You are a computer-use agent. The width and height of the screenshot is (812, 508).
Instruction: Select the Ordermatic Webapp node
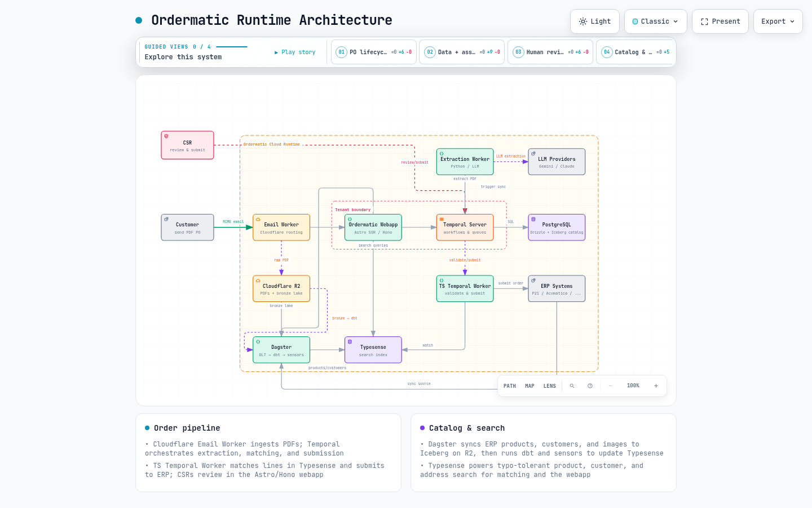coord(373,227)
